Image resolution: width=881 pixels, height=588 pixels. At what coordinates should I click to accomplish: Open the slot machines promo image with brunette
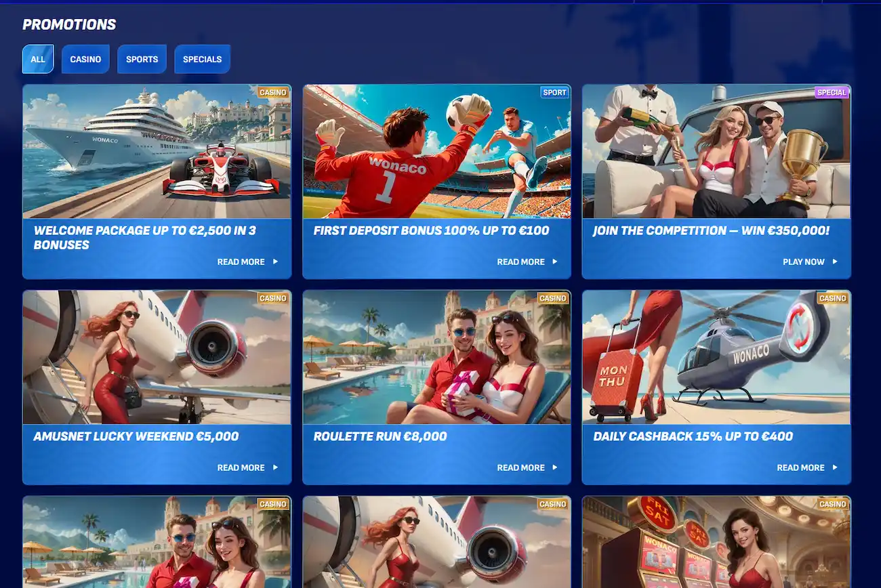716,542
